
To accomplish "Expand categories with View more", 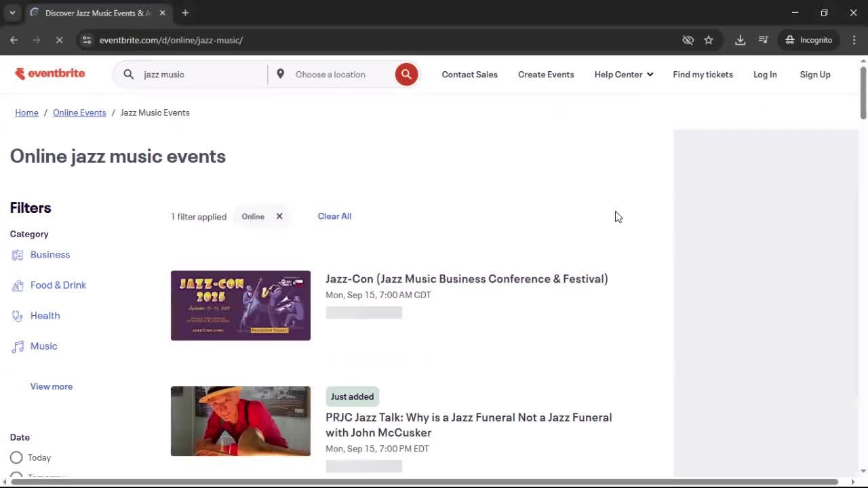I will pyautogui.click(x=52, y=386).
